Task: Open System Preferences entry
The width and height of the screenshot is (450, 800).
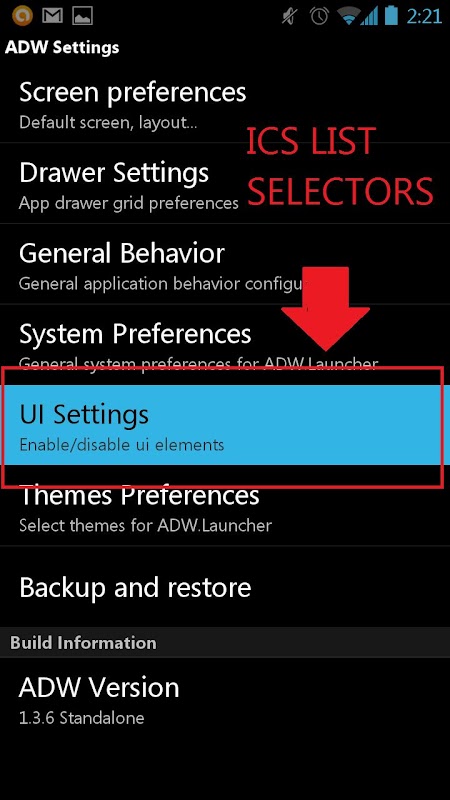Action: click(225, 344)
